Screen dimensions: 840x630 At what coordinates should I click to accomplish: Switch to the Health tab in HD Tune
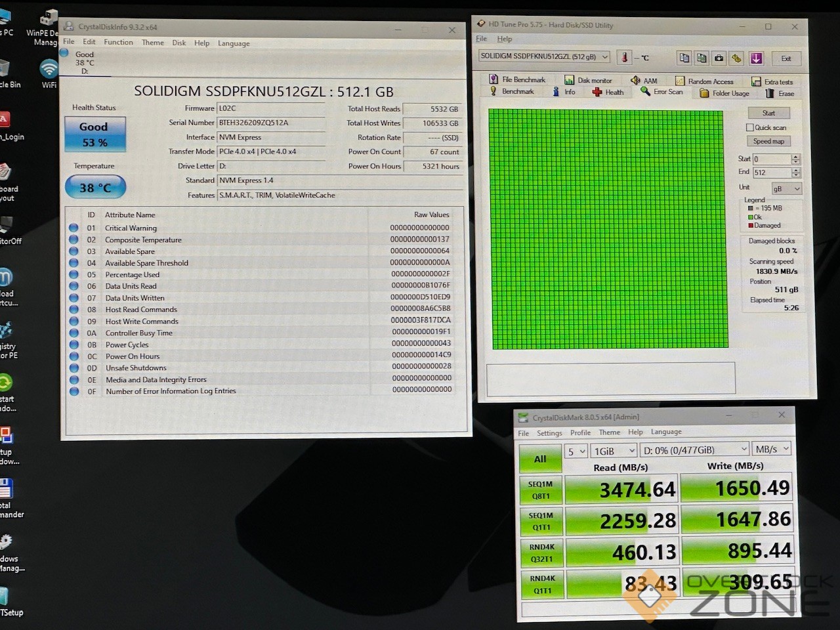tap(608, 93)
